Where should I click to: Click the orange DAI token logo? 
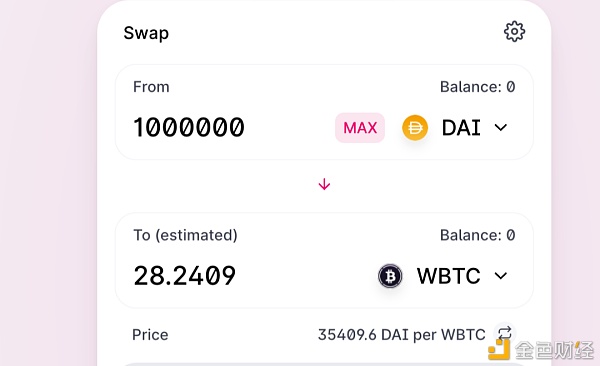click(x=415, y=127)
